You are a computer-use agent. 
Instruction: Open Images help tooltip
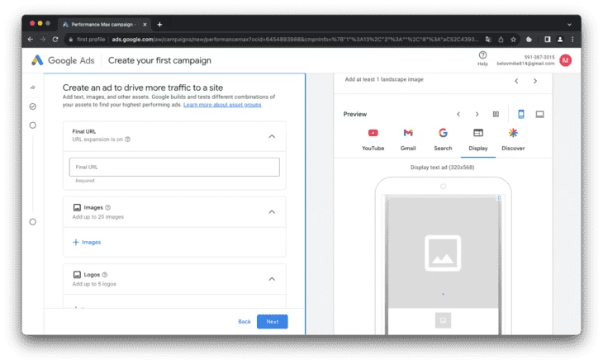107,207
